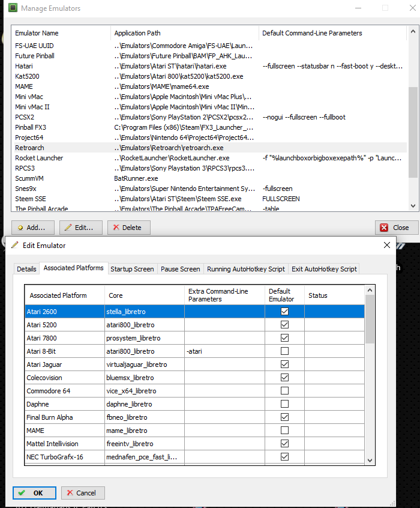420x508 pixels.
Task: Click the Associated Platform column header
Action: click(65, 295)
